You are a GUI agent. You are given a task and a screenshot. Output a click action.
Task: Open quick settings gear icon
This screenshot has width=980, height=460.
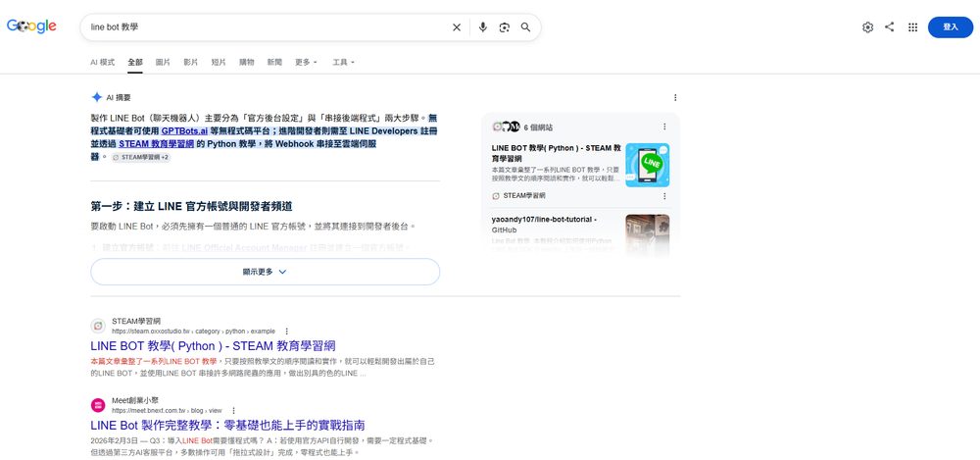pyautogui.click(x=867, y=27)
